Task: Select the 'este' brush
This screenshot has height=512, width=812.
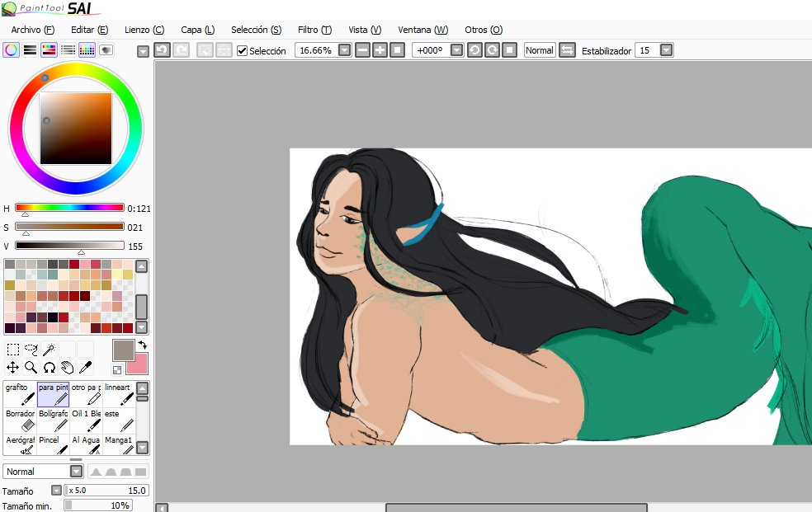Action: (x=119, y=420)
